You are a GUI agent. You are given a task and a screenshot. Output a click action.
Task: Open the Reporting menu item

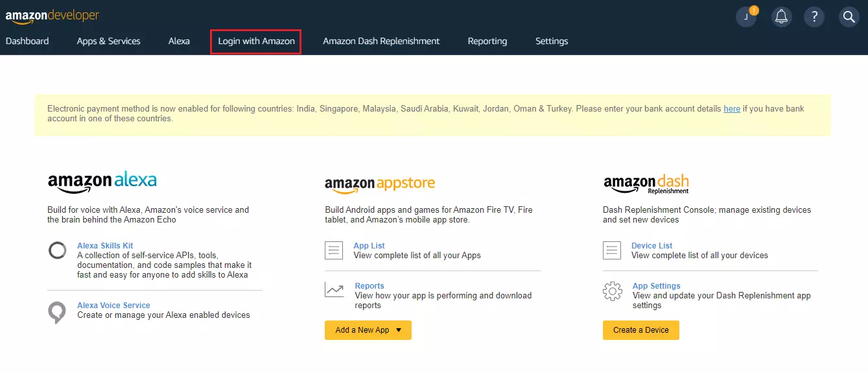[487, 41]
